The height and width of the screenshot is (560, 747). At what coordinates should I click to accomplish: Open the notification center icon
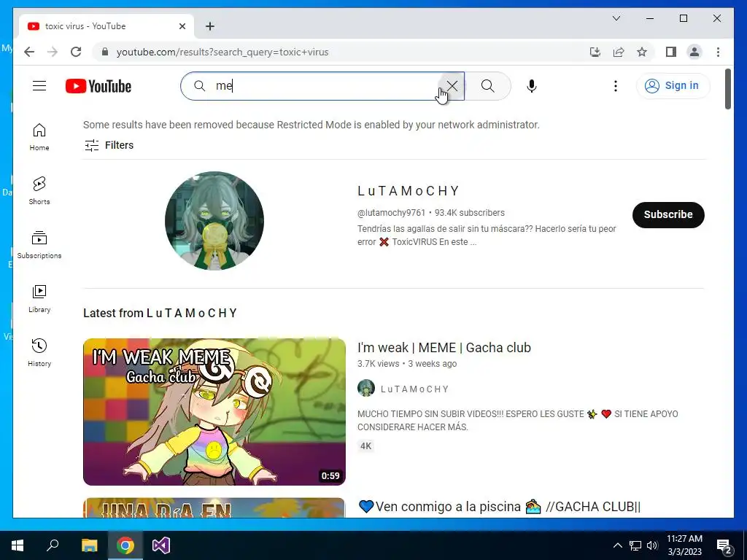pyautogui.click(x=724, y=545)
